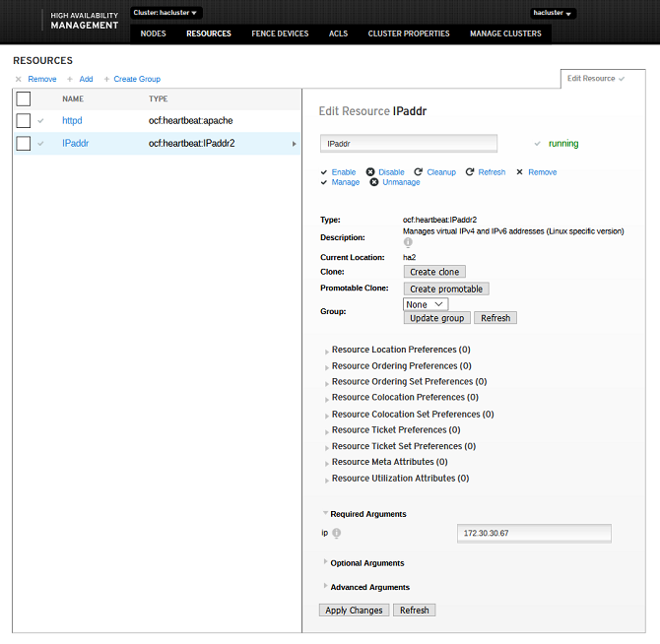Click the Unmanage resource icon
Viewport: 660px width, 644px height.
[x=374, y=182]
